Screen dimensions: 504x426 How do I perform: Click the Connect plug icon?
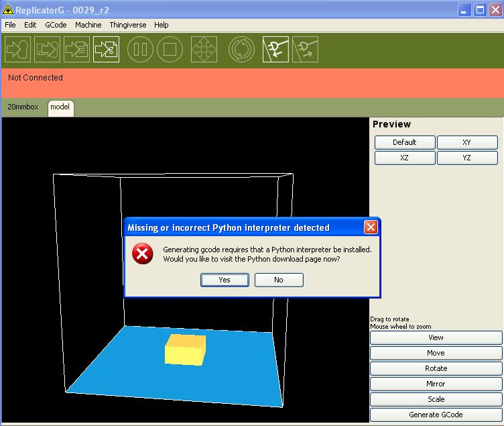(x=275, y=49)
